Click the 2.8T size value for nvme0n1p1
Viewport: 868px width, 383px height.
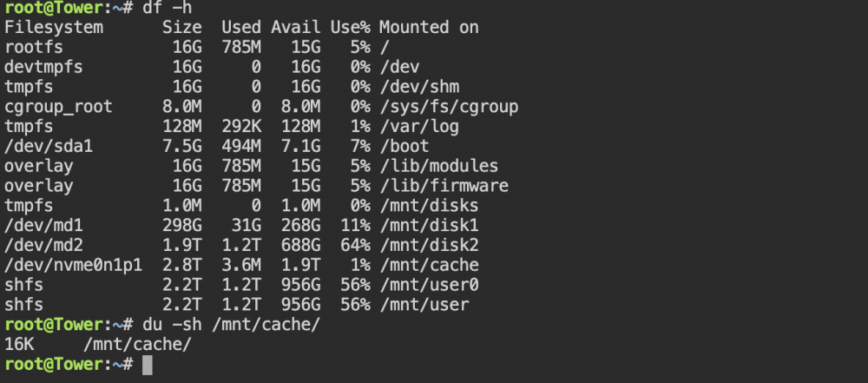(x=182, y=265)
